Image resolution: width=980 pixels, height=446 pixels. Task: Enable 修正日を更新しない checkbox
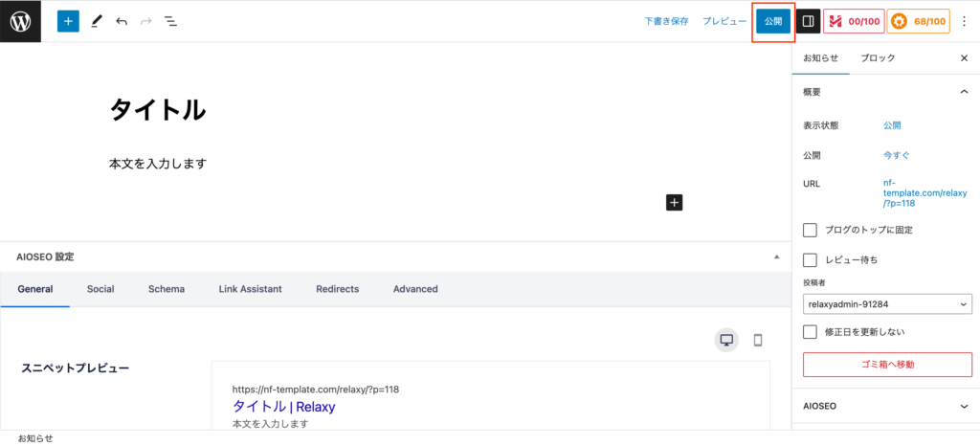pyautogui.click(x=810, y=332)
